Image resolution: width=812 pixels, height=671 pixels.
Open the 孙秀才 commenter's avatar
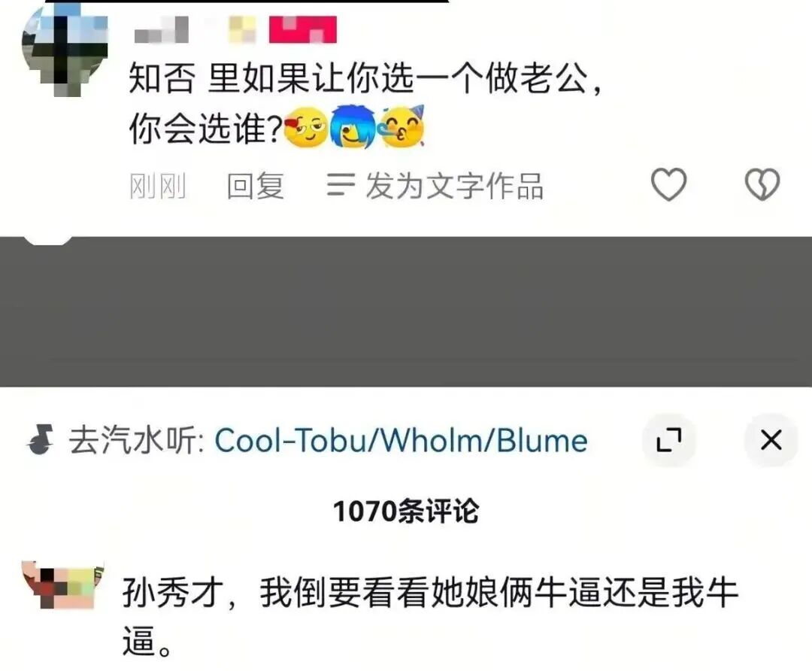coord(63,584)
